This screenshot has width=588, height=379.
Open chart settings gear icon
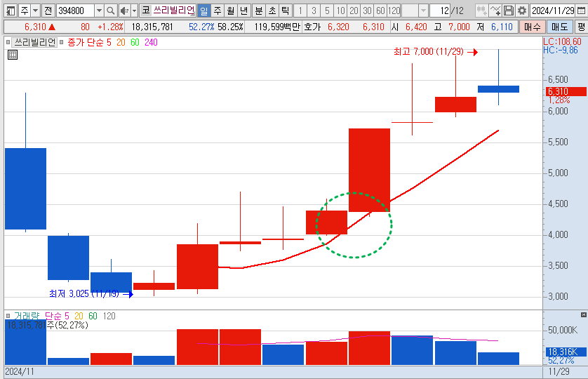coord(521,11)
